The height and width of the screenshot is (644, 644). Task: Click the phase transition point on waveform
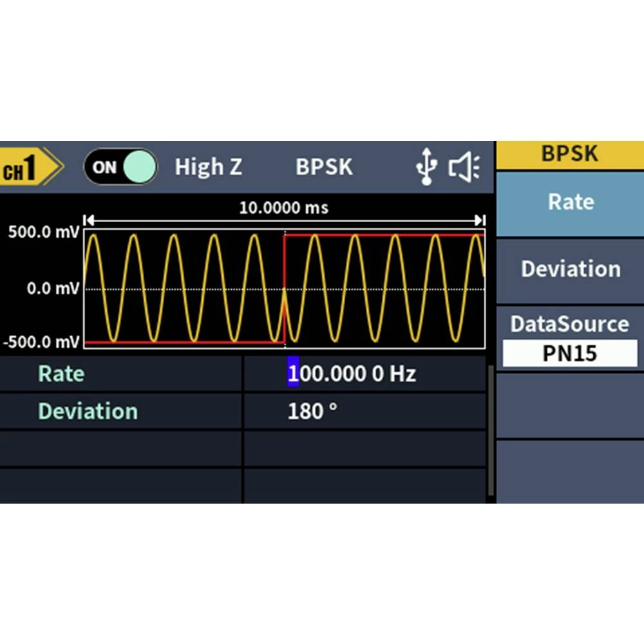point(284,289)
